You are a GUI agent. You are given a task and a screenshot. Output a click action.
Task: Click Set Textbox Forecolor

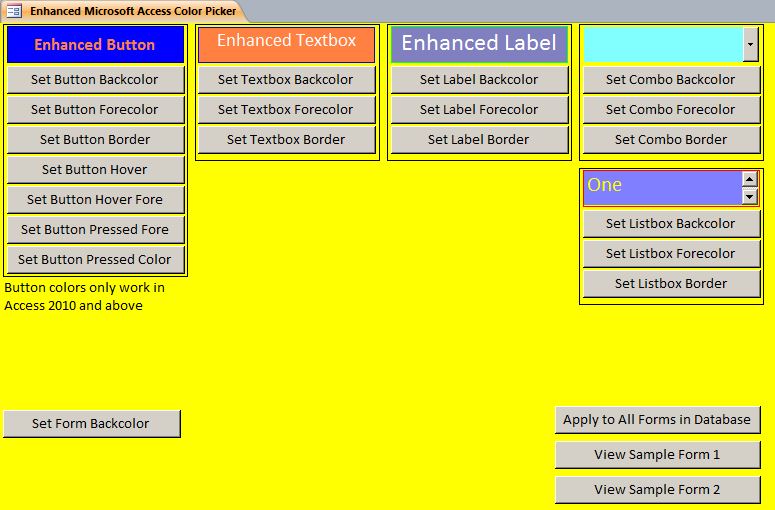287,110
